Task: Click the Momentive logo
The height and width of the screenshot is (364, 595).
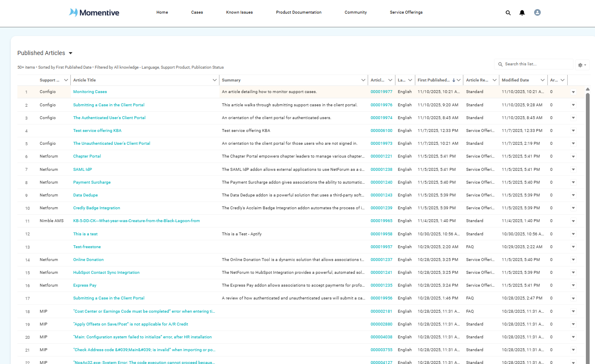Action: [x=94, y=12]
